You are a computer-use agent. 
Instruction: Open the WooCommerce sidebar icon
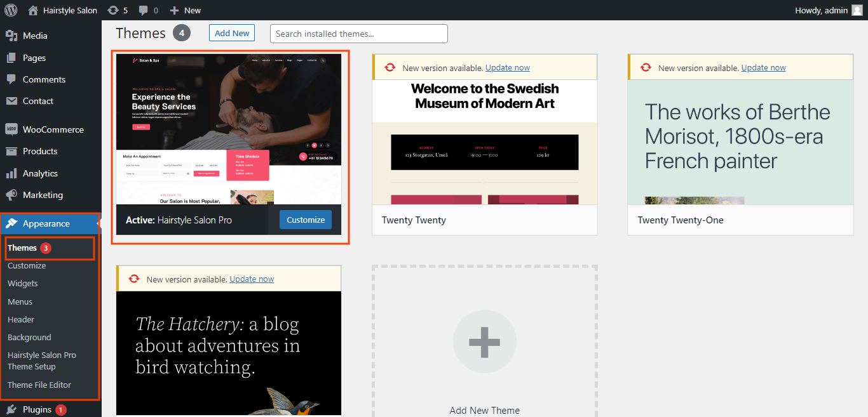tap(11, 129)
